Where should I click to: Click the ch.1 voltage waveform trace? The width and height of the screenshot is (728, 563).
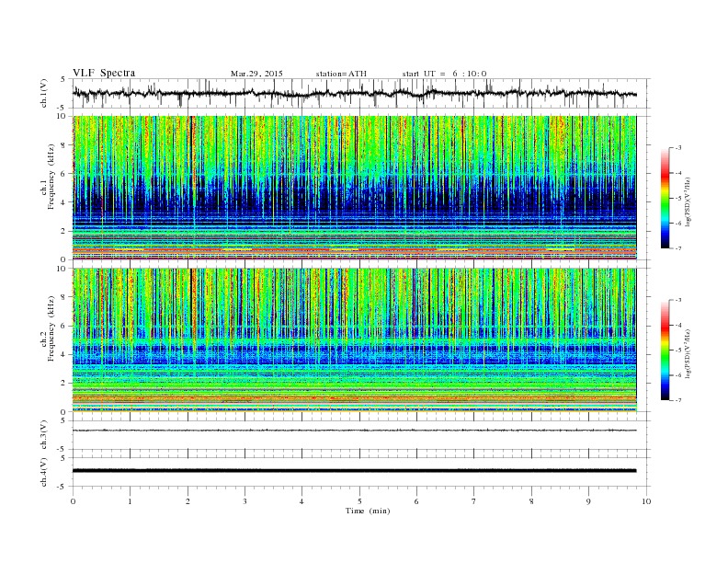click(x=355, y=94)
